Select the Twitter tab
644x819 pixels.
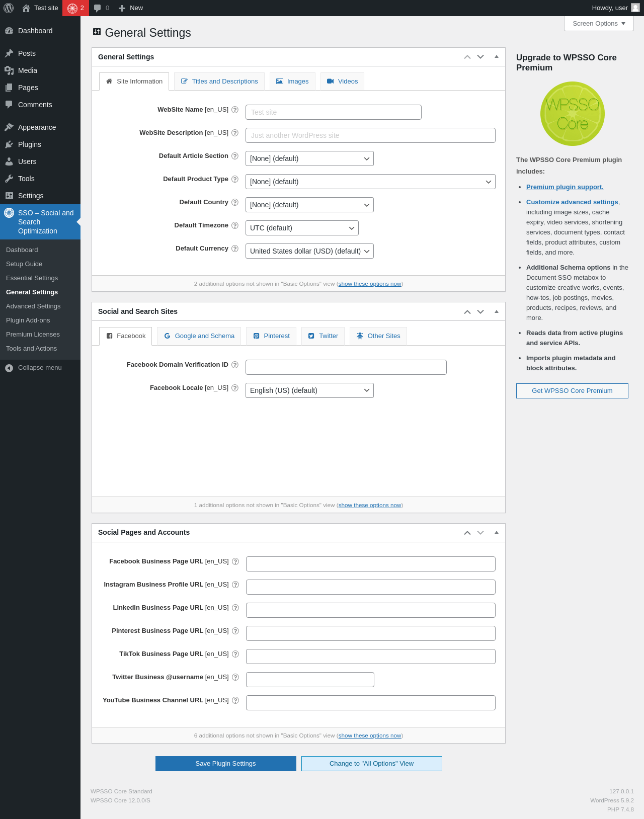pos(323,336)
